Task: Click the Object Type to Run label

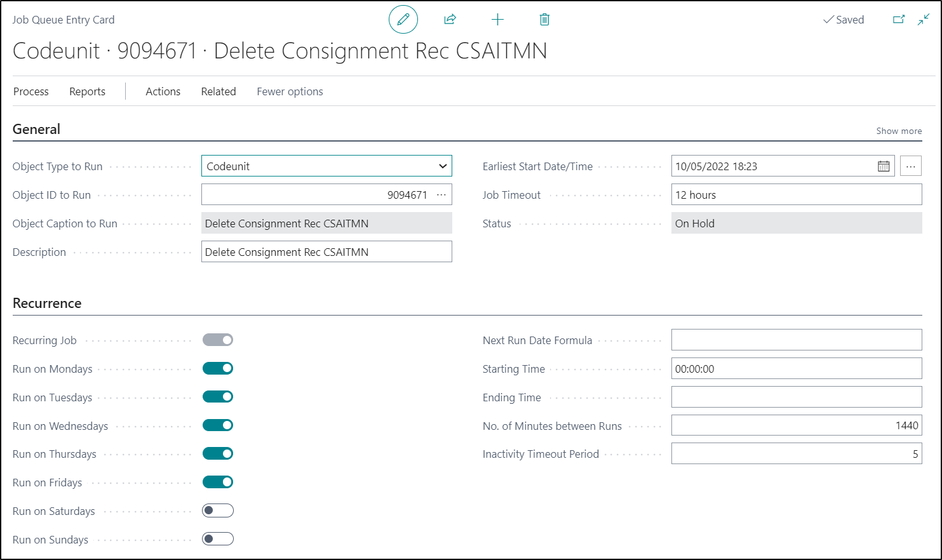Action: [57, 166]
